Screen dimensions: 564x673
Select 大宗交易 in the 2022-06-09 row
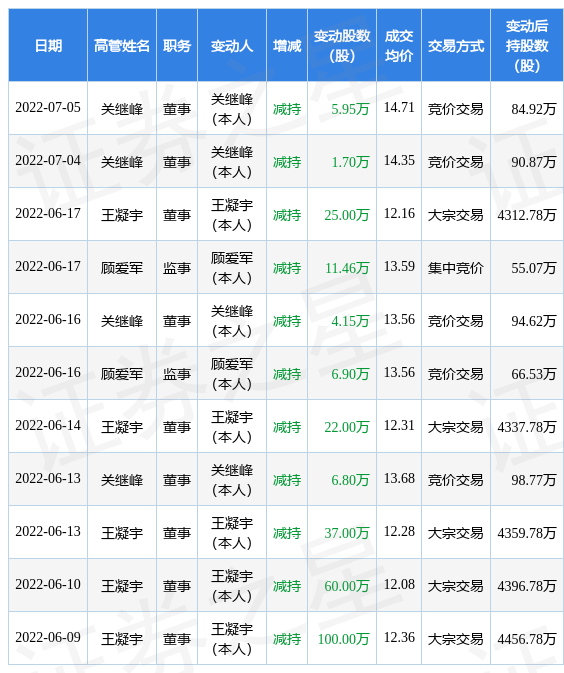click(456, 639)
